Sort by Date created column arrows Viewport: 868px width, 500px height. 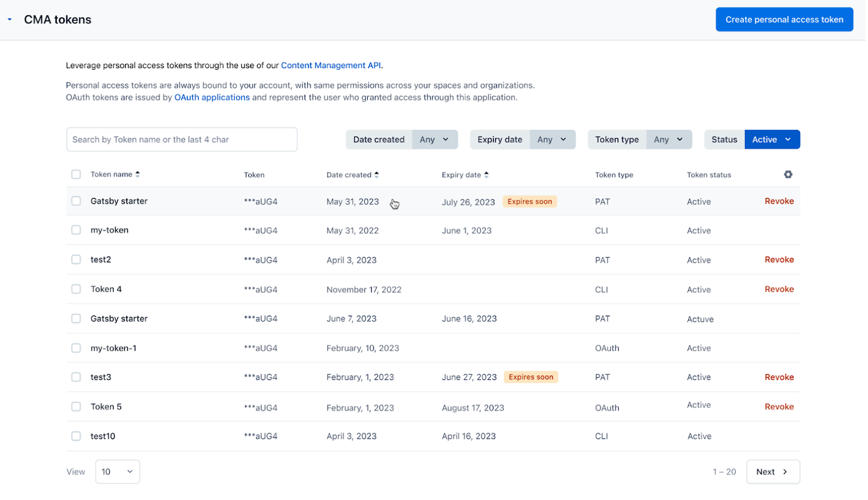pyautogui.click(x=377, y=175)
